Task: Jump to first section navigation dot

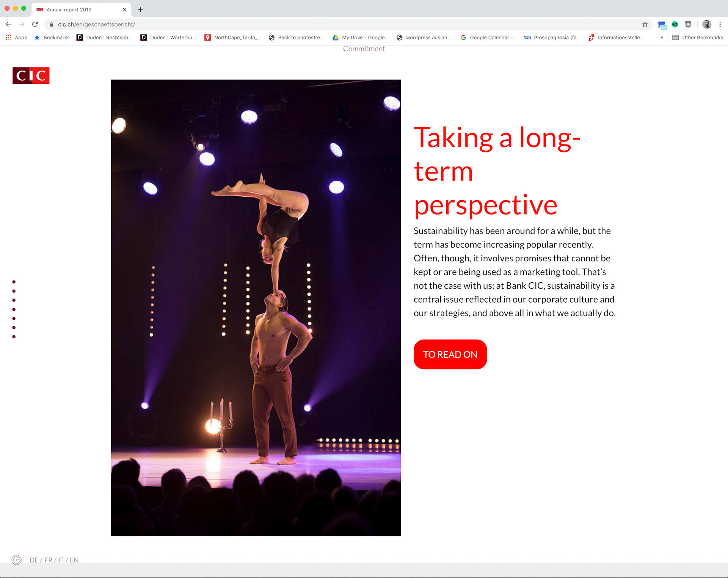Action: [14, 282]
